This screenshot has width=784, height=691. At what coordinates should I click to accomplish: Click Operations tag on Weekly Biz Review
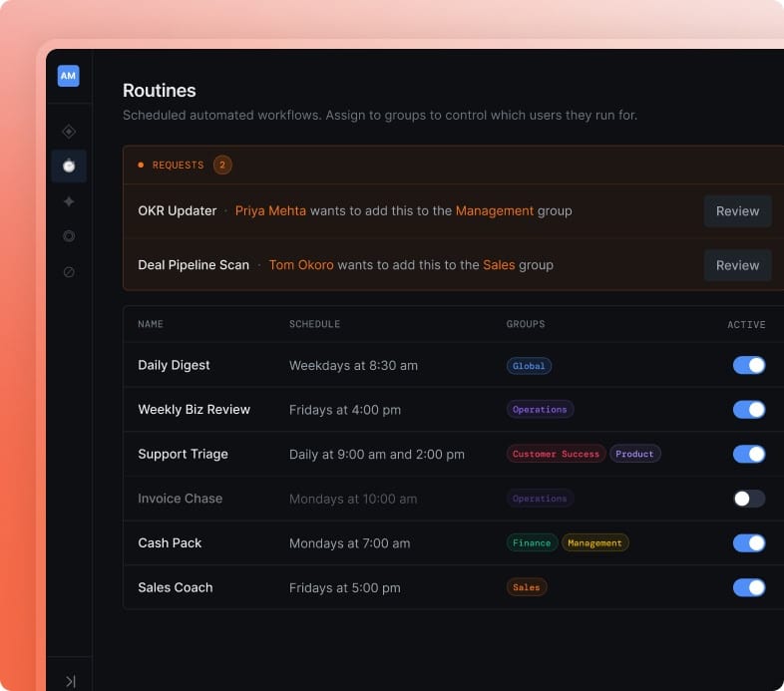pyautogui.click(x=540, y=410)
